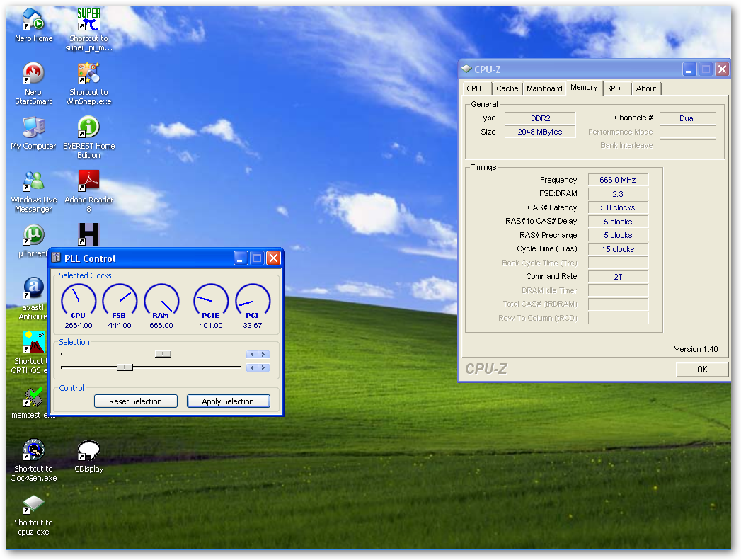
Task: Switch to the About tab in CPU-Z
Action: [646, 88]
